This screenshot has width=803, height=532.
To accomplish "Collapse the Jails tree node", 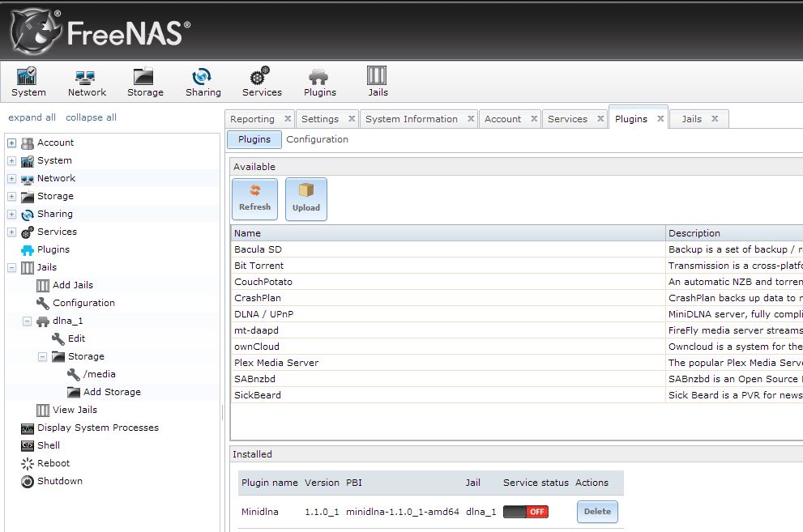I will tap(12, 267).
